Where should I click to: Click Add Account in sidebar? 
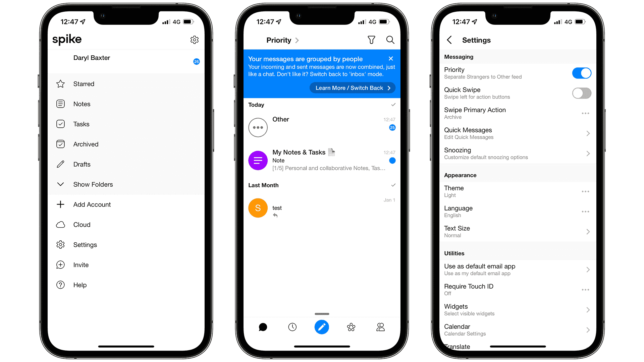click(x=92, y=204)
